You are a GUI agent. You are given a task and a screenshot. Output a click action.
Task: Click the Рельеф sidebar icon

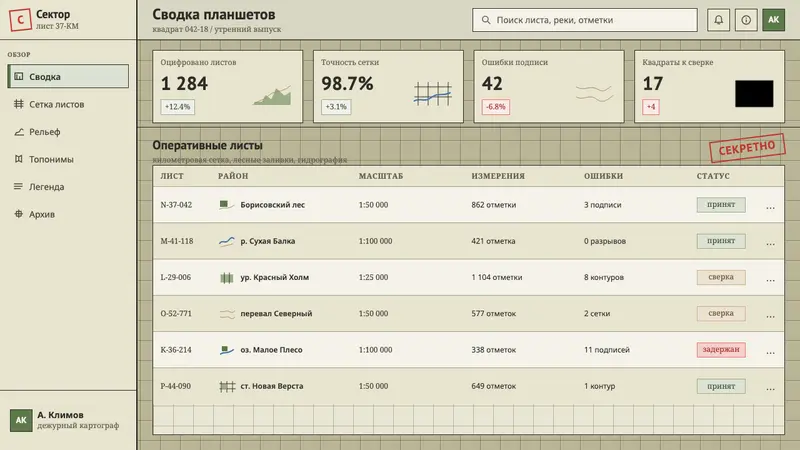[x=19, y=132]
